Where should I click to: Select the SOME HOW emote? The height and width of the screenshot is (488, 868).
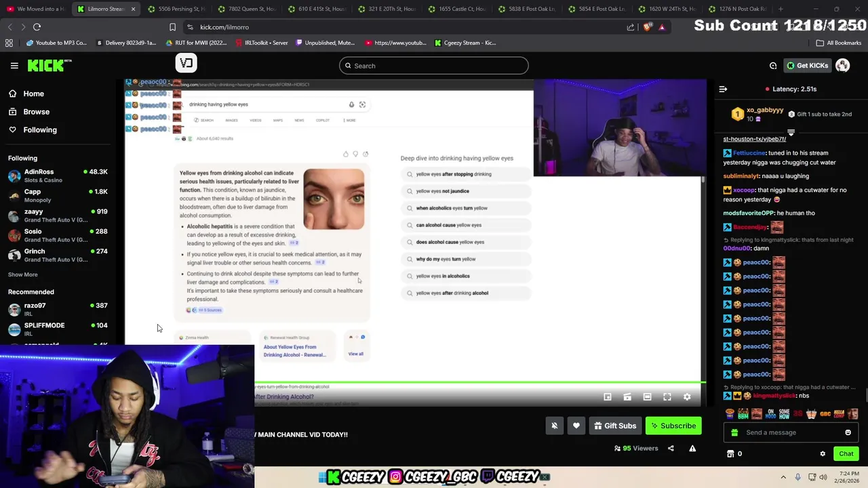coord(785,413)
